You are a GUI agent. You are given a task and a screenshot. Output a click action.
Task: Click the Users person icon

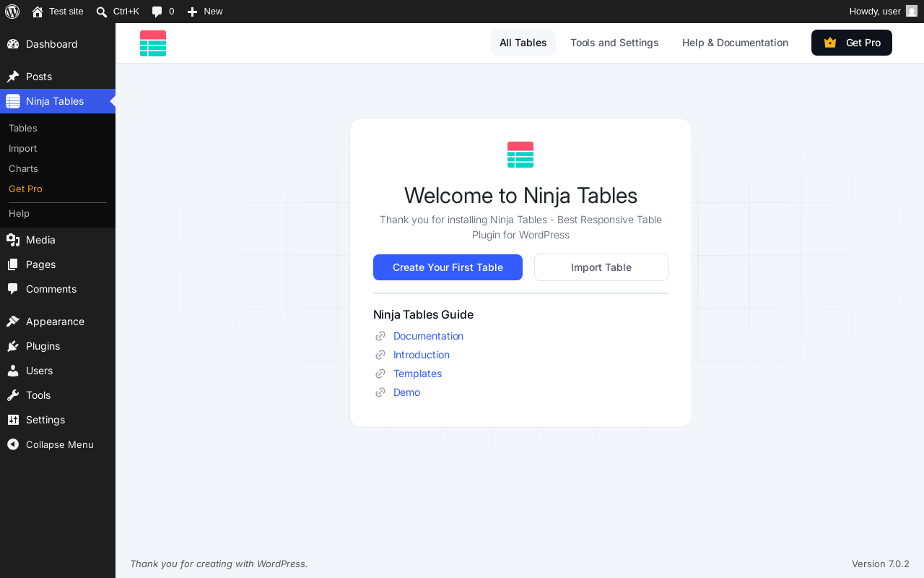(x=13, y=371)
